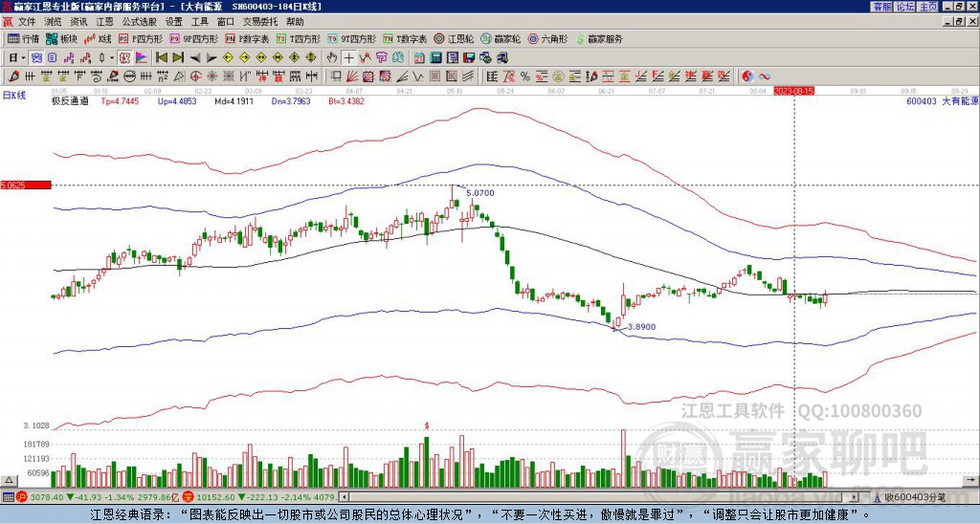Click the 3.8900 low price annotation
This screenshot has height=524, width=980.
(642, 327)
